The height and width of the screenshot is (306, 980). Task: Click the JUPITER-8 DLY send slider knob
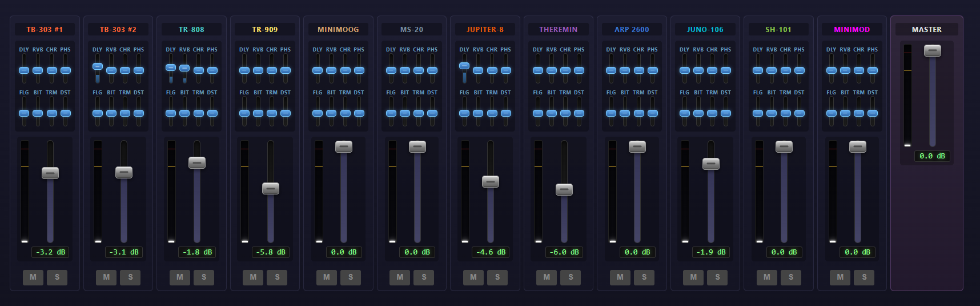click(x=464, y=66)
